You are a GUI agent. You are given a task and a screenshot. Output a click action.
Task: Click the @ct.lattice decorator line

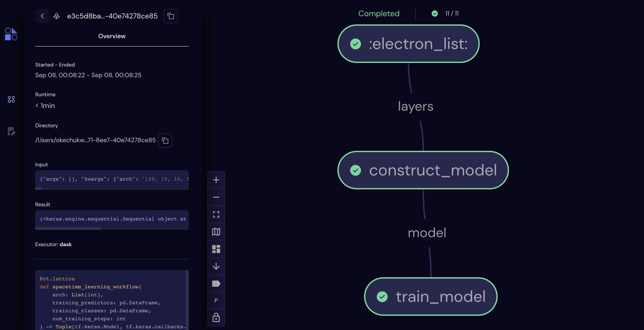[x=57, y=279]
